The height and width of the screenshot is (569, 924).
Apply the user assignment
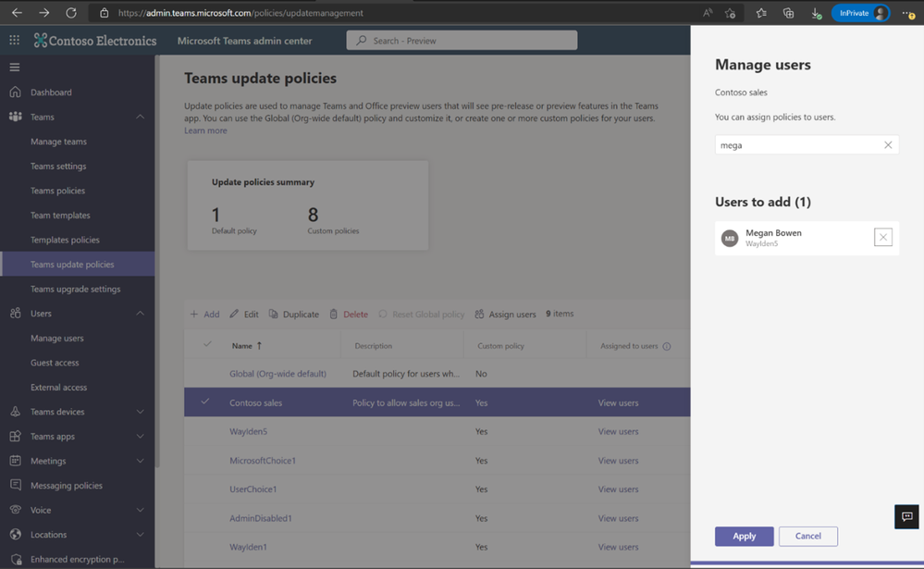(x=744, y=537)
